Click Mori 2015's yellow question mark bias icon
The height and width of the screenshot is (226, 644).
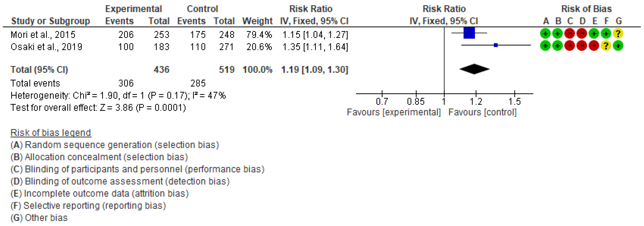pyautogui.click(x=618, y=34)
